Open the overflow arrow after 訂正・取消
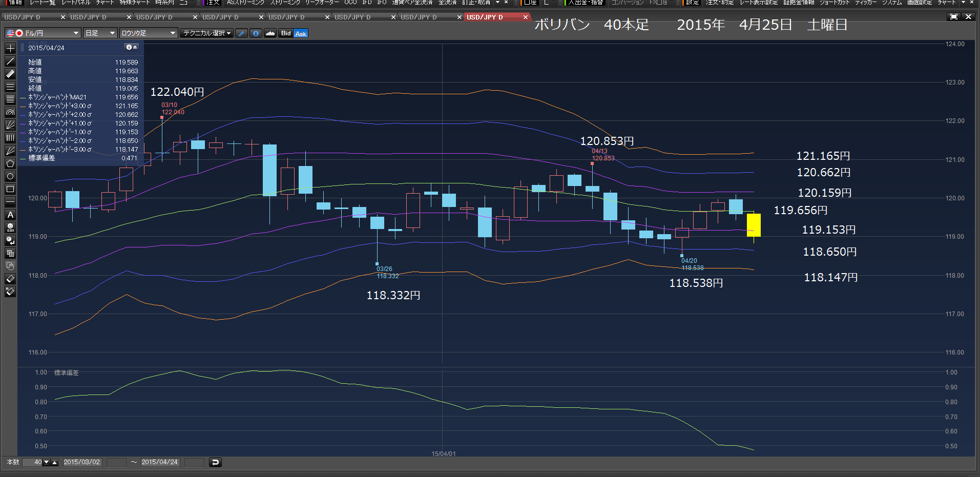Viewport: 980px width, 477px height. click(x=497, y=3)
